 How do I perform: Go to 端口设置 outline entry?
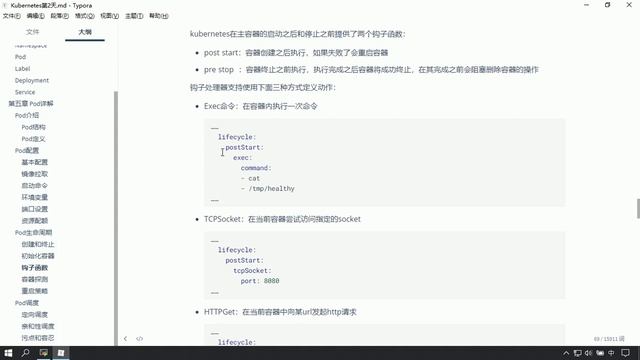(x=35, y=209)
